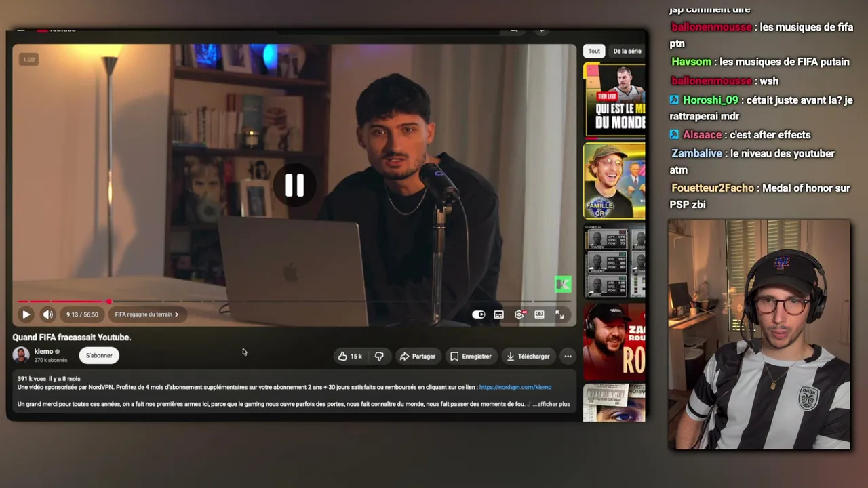The height and width of the screenshot is (488, 868).
Task: Turn on subtitles with the captions icon
Action: tap(498, 314)
